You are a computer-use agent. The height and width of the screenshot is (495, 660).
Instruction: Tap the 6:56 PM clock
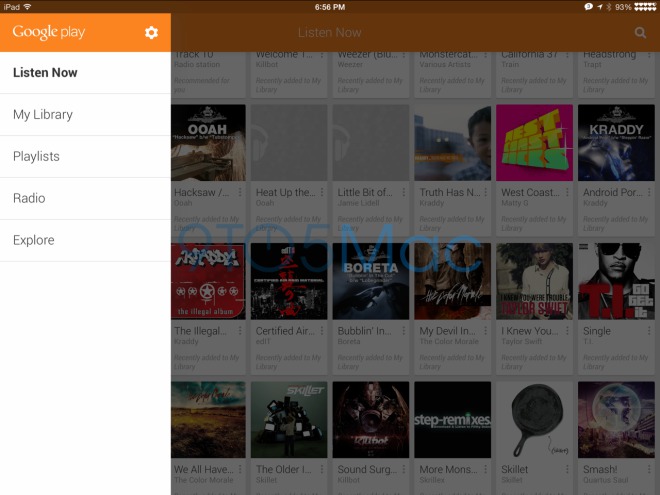(x=330, y=7)
